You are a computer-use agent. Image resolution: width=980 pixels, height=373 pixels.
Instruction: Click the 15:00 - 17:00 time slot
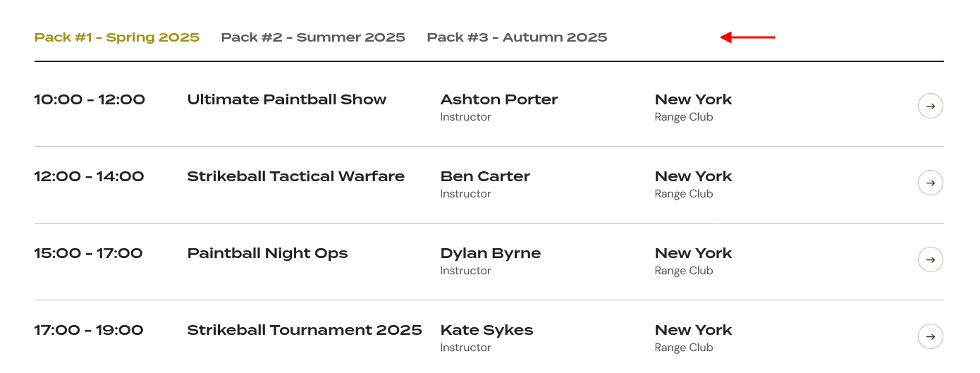[x=89, y=253]
